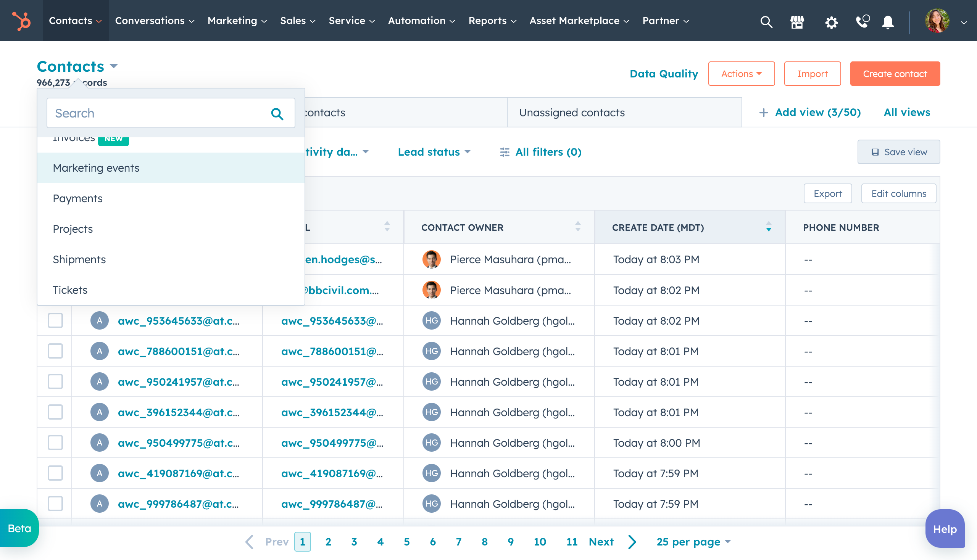Select the checkbox for awc_950499775

[55, 442]
